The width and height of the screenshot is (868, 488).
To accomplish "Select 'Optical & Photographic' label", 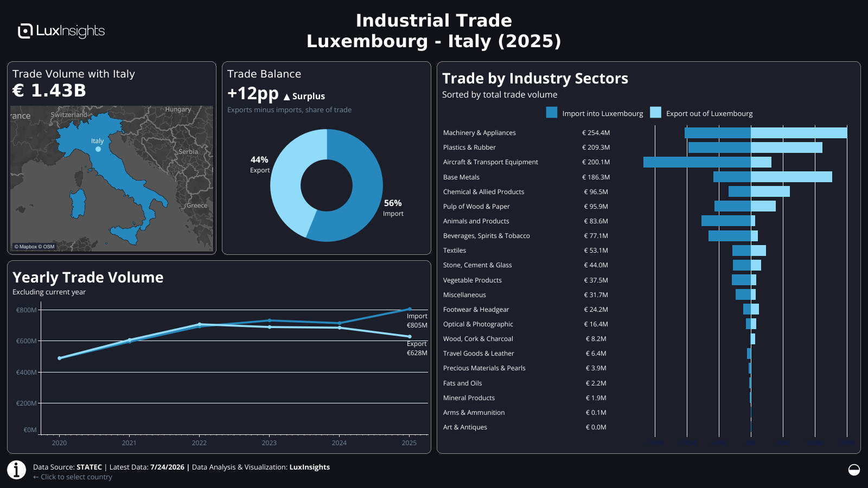I will coord(478,324).
